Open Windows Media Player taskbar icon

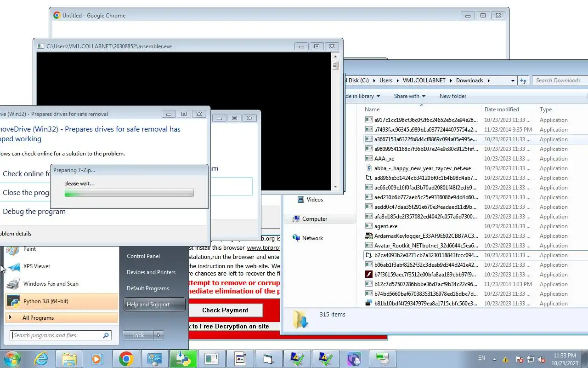coord(97,358)
